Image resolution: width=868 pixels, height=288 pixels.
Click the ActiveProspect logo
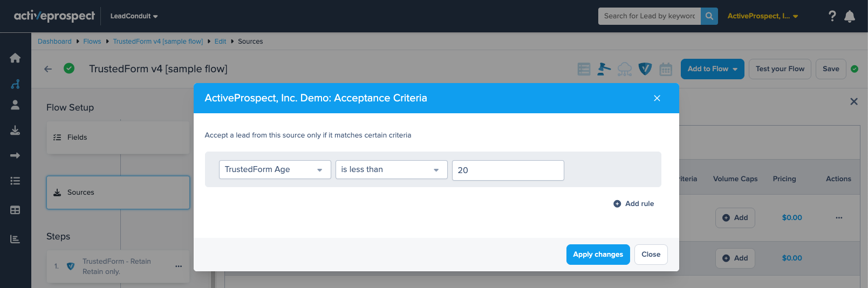click(x=54, y=16)
